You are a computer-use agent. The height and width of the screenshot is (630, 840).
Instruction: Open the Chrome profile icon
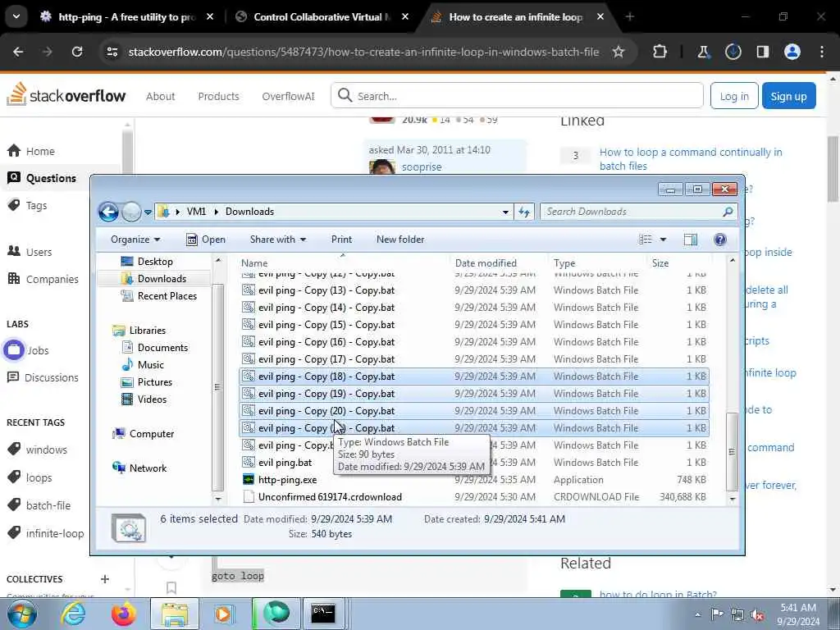tap(792, 52)
